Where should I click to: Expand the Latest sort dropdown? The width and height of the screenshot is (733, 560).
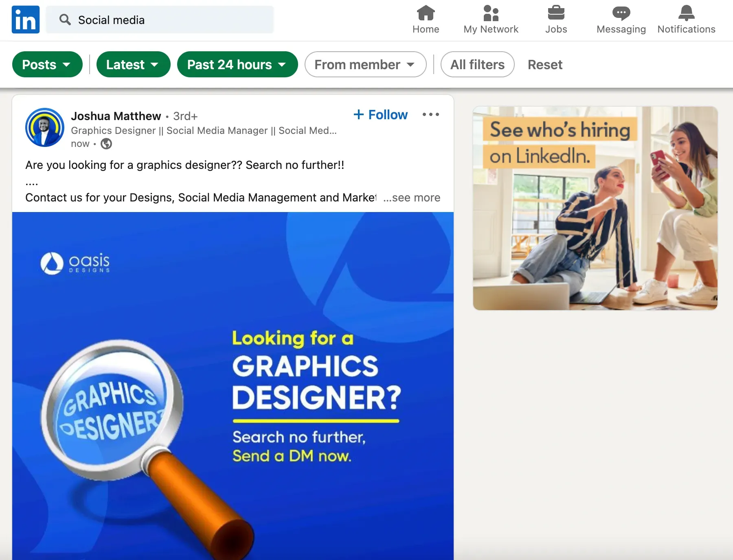pyautogui.click(x=133, y=64)
